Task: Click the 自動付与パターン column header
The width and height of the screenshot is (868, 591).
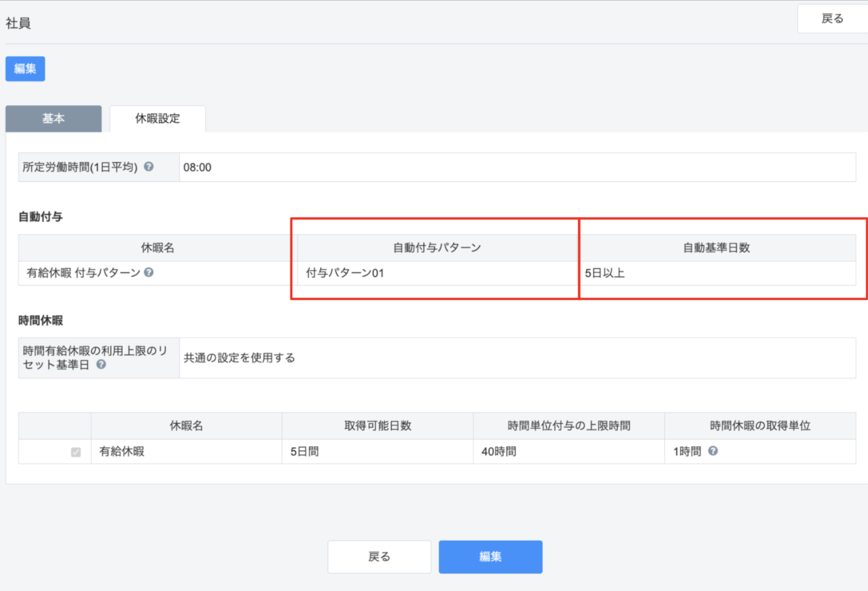Action: (x=437, y=248)
